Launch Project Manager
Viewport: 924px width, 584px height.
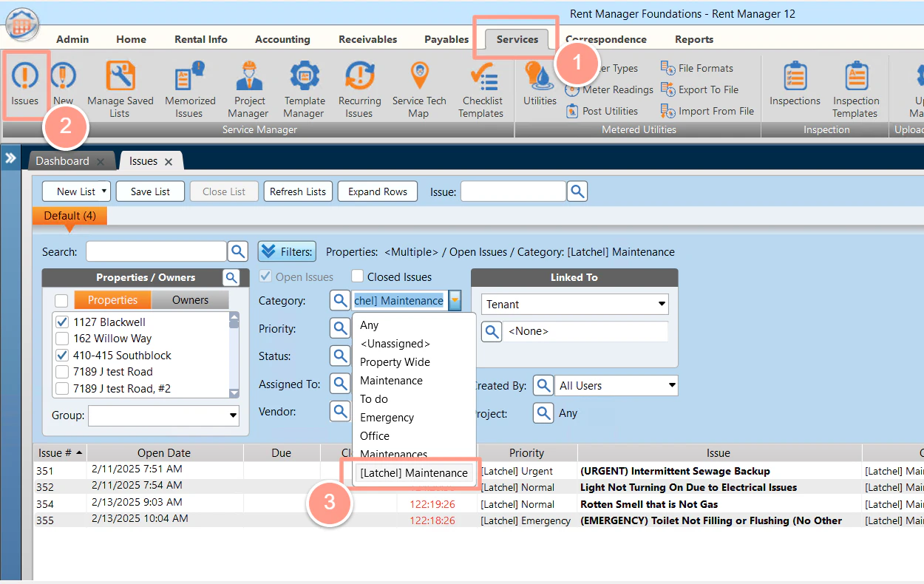(x=249, y=89)
